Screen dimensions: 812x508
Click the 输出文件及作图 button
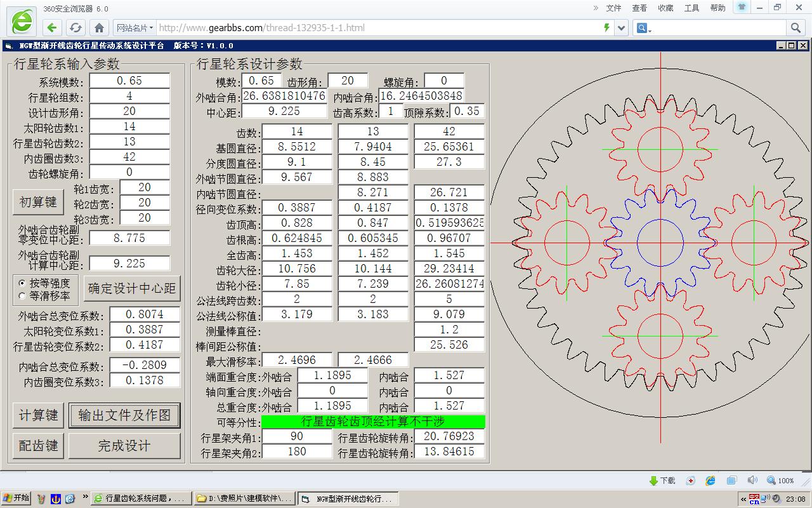tap(124, 415)
